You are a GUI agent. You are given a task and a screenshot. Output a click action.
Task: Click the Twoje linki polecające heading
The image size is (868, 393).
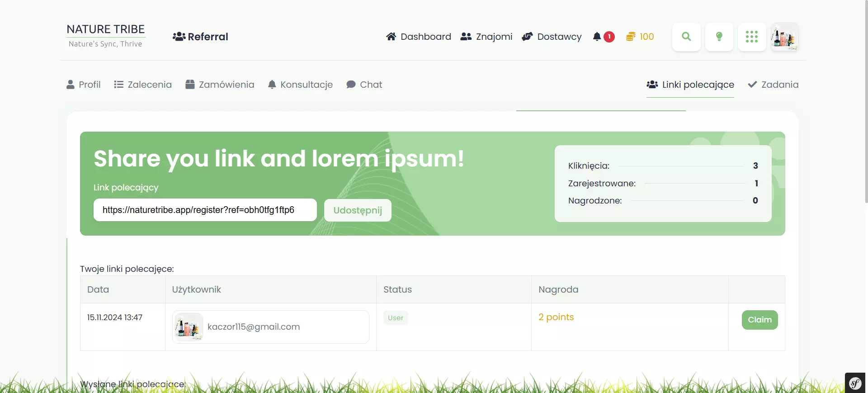click(x=127, y=269)
